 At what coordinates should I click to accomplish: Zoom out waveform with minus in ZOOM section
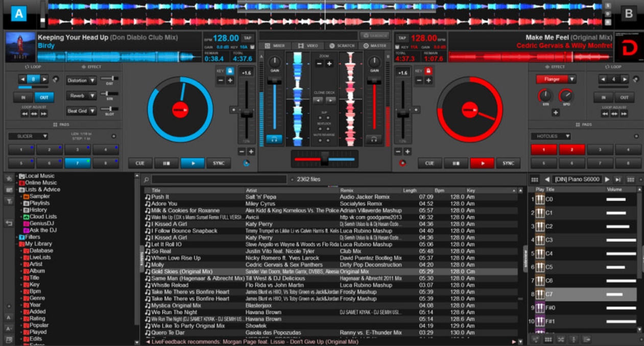[x=319, y=64]
